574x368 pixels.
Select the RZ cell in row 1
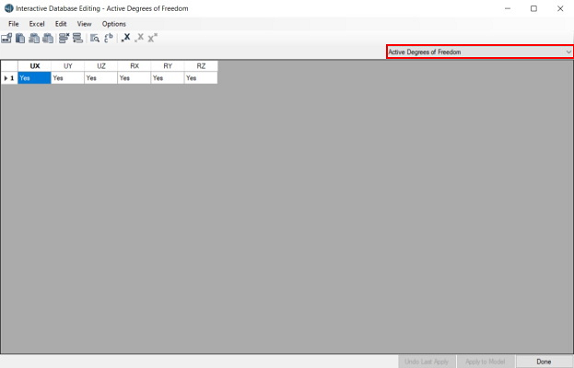point(201,78)
